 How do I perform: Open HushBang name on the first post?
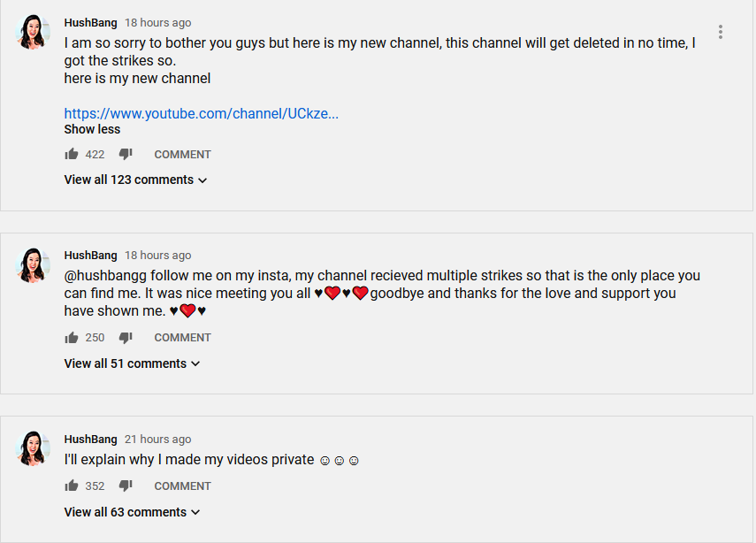coord(91,23)
